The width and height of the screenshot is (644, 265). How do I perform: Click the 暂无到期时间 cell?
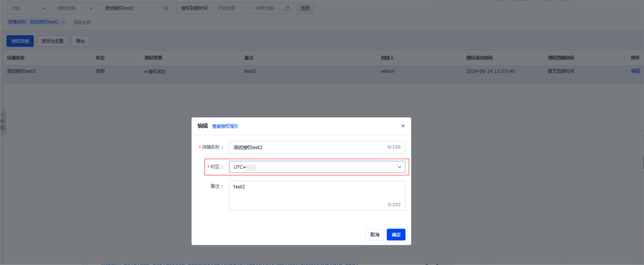(561, 71)
